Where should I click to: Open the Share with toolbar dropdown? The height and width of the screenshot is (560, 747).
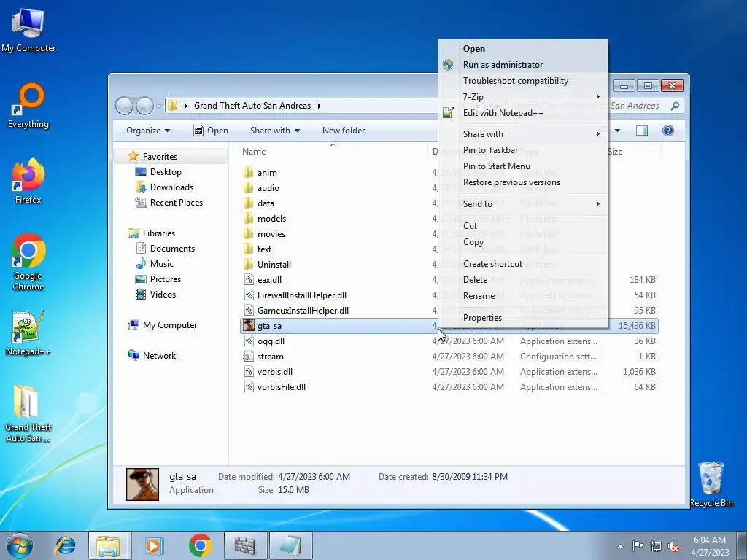click(275, 131)
